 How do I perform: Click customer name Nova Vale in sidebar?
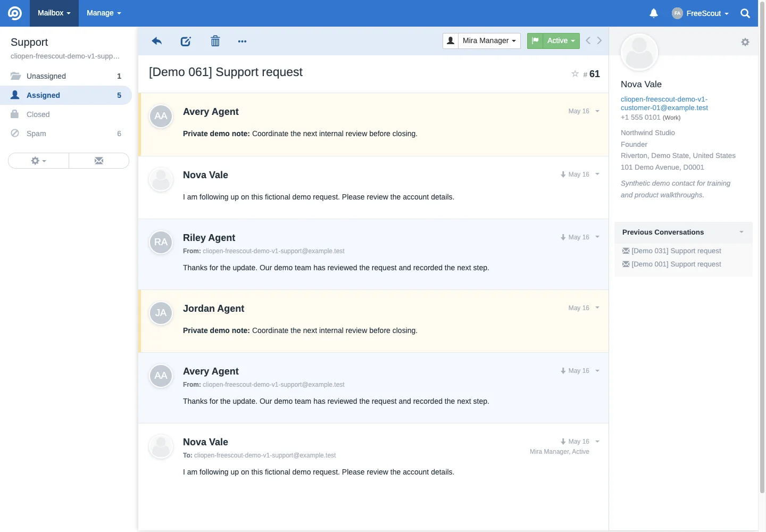coord(641,84)
